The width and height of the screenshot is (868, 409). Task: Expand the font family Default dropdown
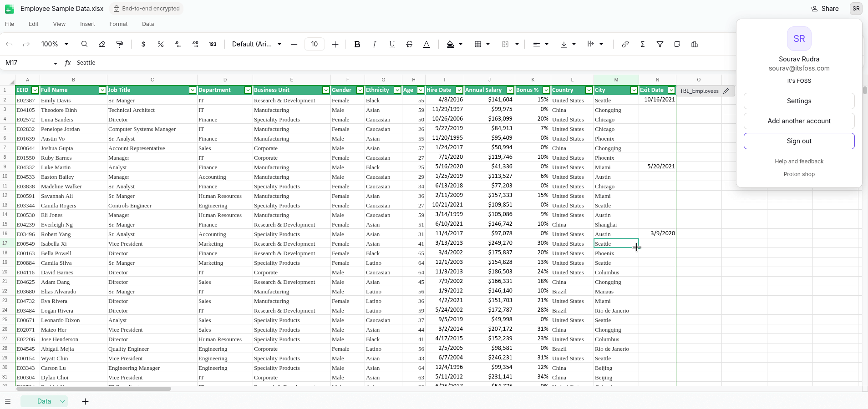click(x=257, y=44)
